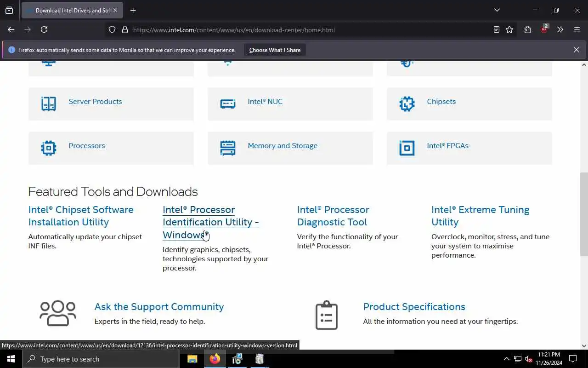Screen dimensions: 588x368
Task: Expand more tools overflow chevron
Action: [560, 30]
